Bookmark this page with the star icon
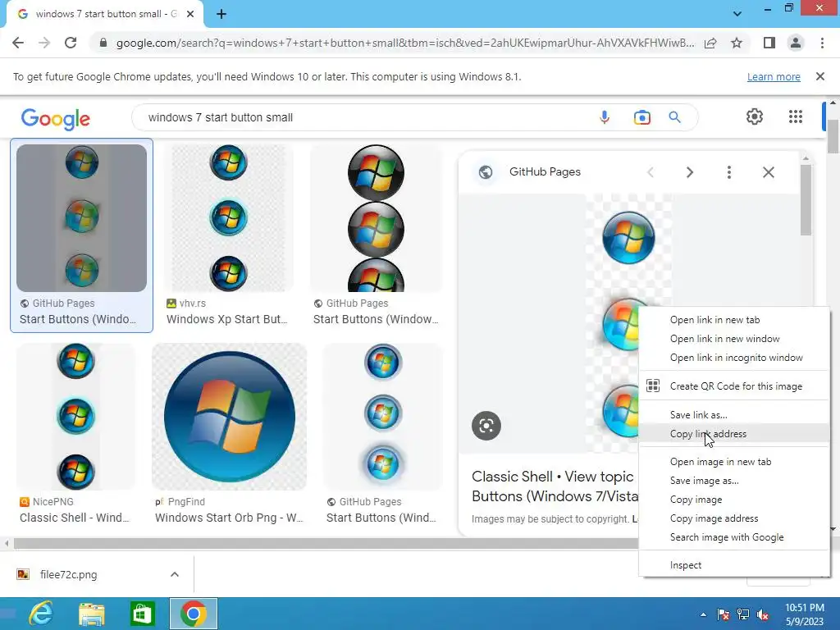The height and width of the screenshot is (630, 840). pyautogui.click(x=737, y=43)
